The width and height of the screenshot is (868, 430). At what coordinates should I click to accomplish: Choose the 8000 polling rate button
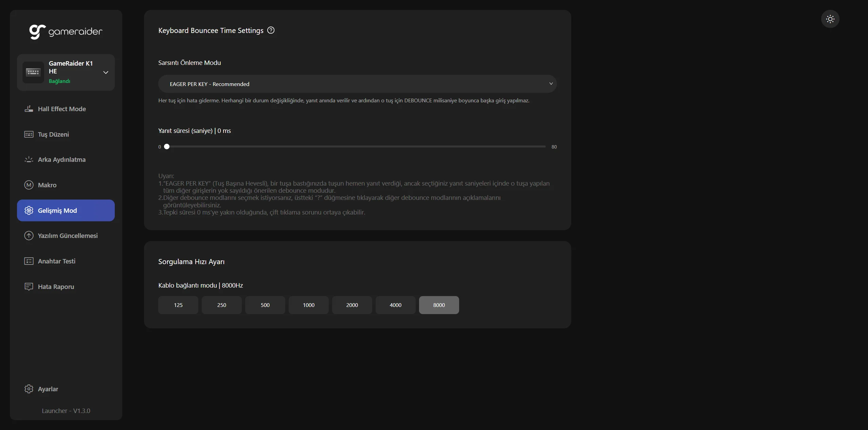tap(439, 305)
